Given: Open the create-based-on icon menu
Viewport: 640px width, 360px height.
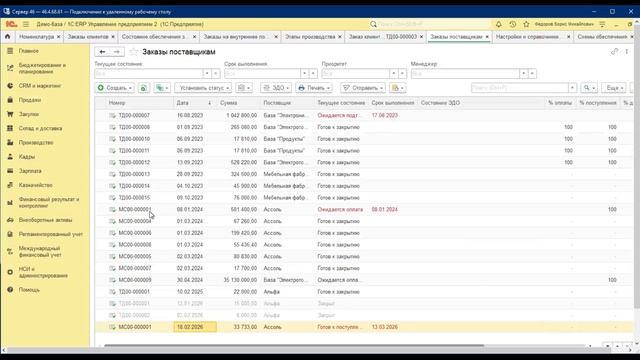Looking at the screenshot, I should click(162, 88).
